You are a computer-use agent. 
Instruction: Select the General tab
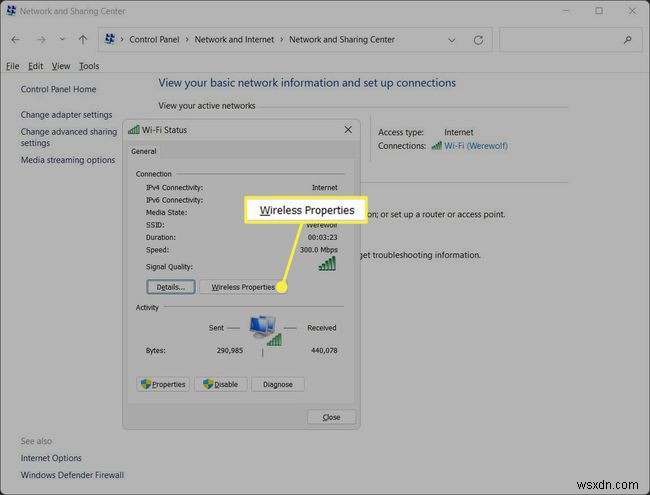coord(144,151)
